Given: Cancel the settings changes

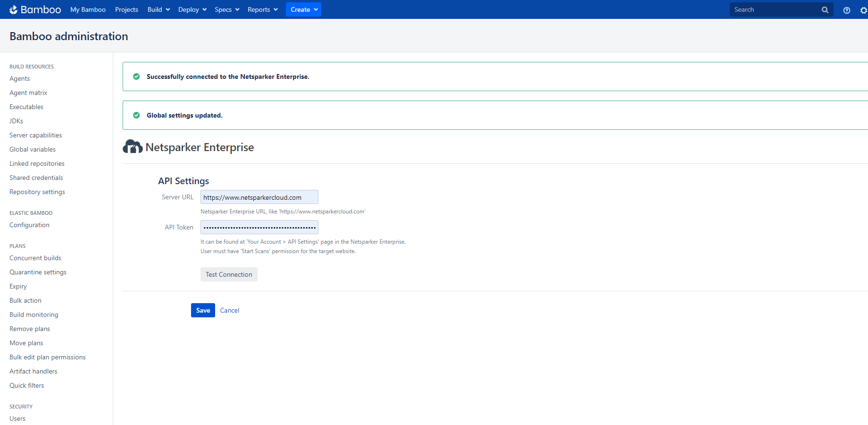Looking at the screenshot, I should pyautogui.click(x=230, y=310).
